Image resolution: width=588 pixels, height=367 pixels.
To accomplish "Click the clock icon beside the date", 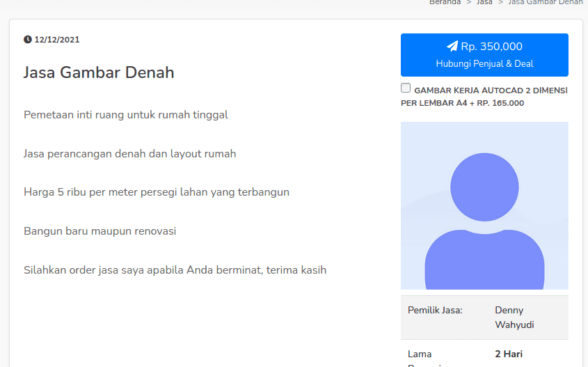I will coord(27,40).
